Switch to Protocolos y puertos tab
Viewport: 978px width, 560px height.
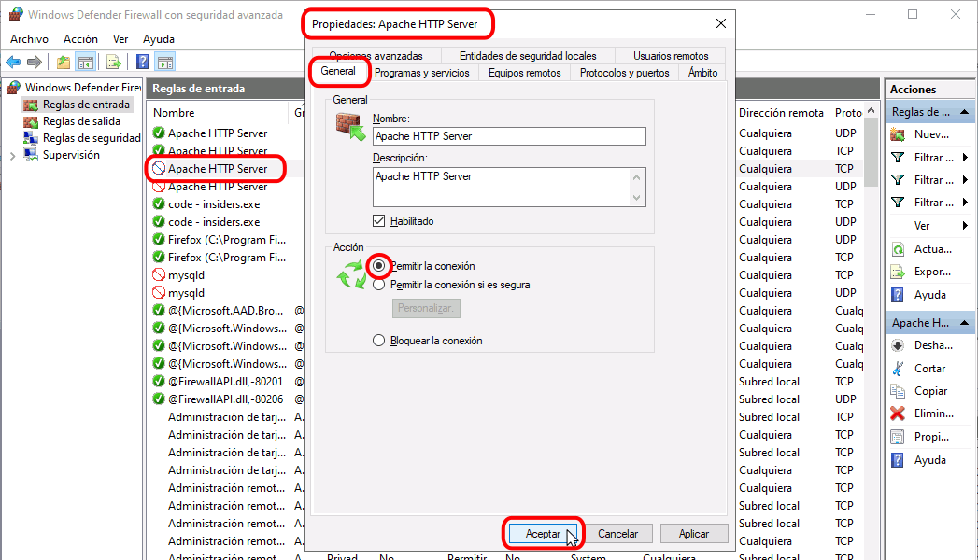point(624,73)
